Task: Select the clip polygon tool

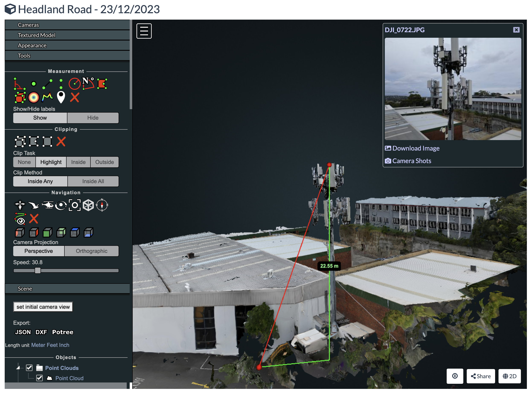Action: (x=34, y=142)
